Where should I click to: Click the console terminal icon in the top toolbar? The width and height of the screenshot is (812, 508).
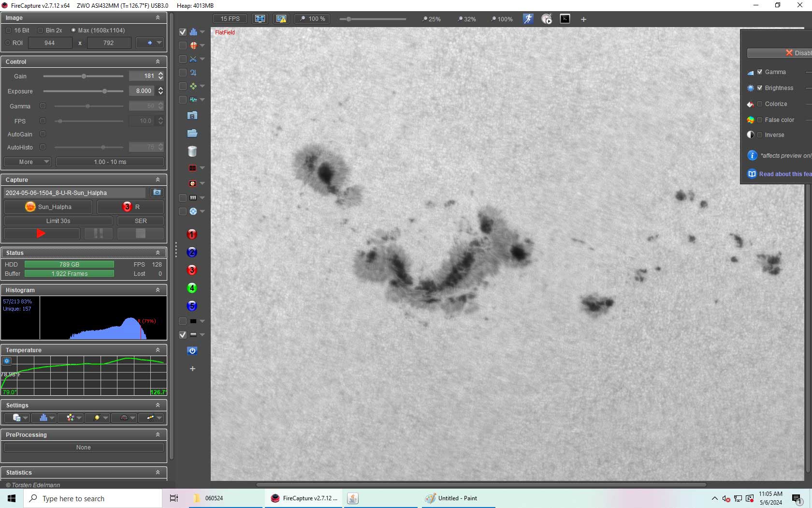pyautogui.click(x=565, y=19)
